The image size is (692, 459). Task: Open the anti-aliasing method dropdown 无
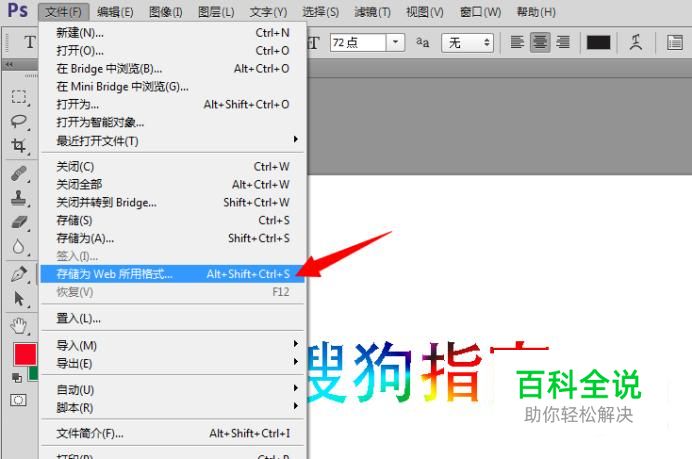[x=468, y=43]
